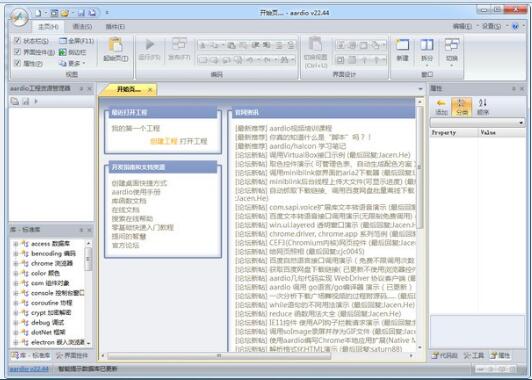Viewport: 532px width, 380px height.
Task: Click the 打开工程 link
Action: pyautogui.click(x=193, y=141)
